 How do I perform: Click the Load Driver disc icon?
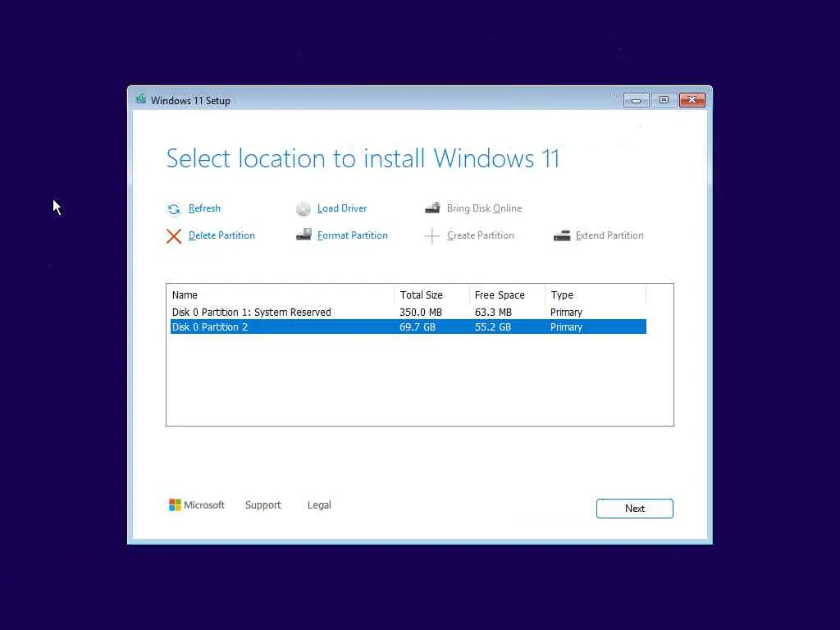(304, 209)
